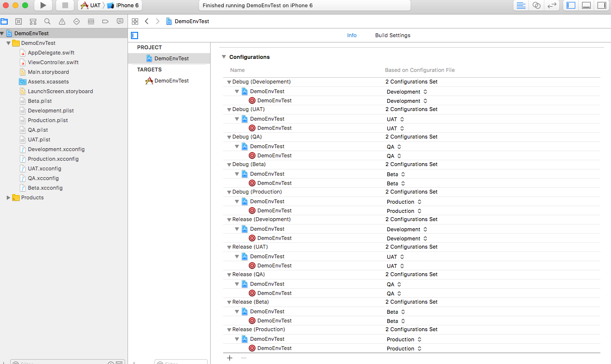Remove the selected configuration with minus button

[243, 358]
